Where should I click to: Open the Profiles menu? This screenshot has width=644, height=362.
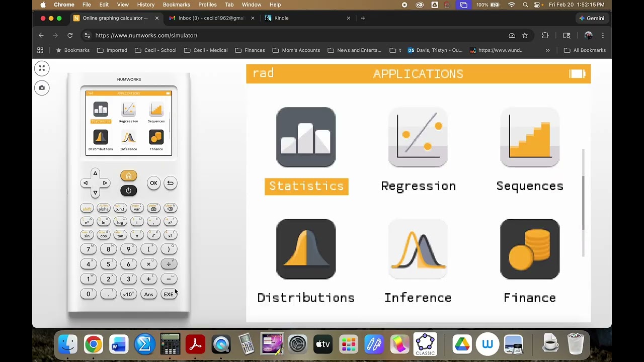point(207,5)
